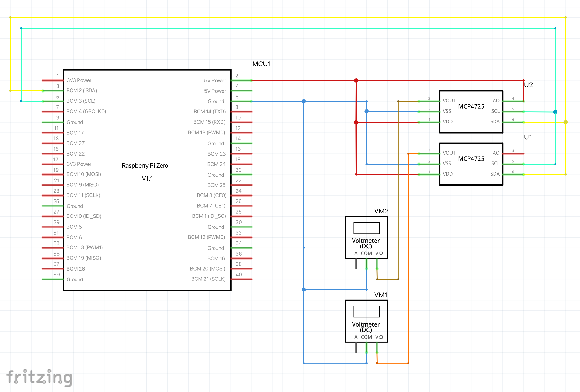Click the BCM 14 (TXD) pin label
This screenshot has width=580, height=392.
coord(210,112)
